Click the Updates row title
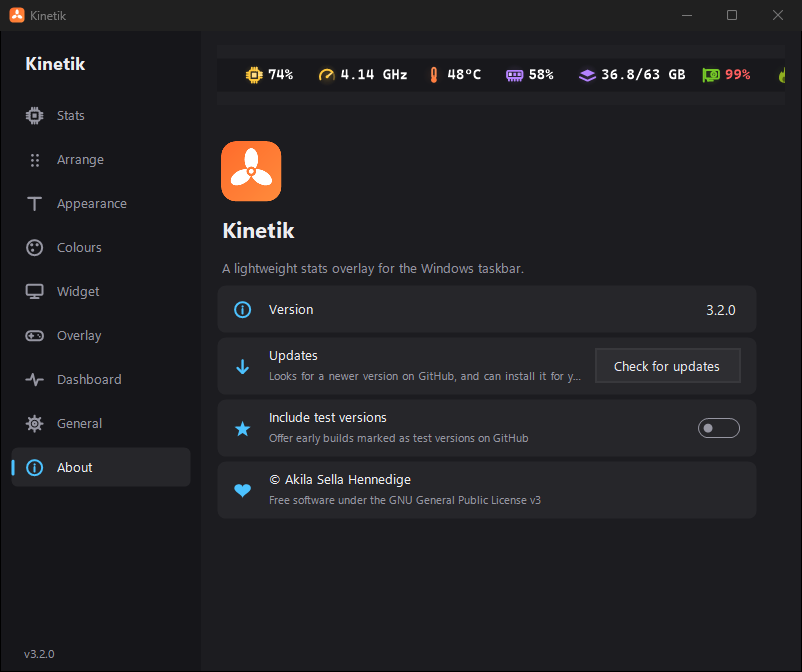802x672 pixels. click(x=294, y=355)
